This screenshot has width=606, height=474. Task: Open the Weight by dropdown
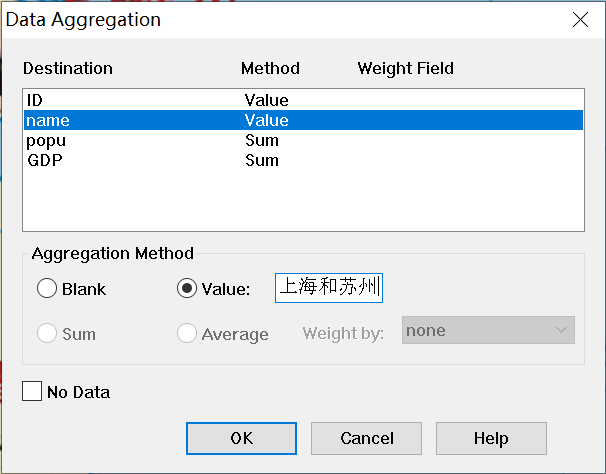click(x=488, y=331)
